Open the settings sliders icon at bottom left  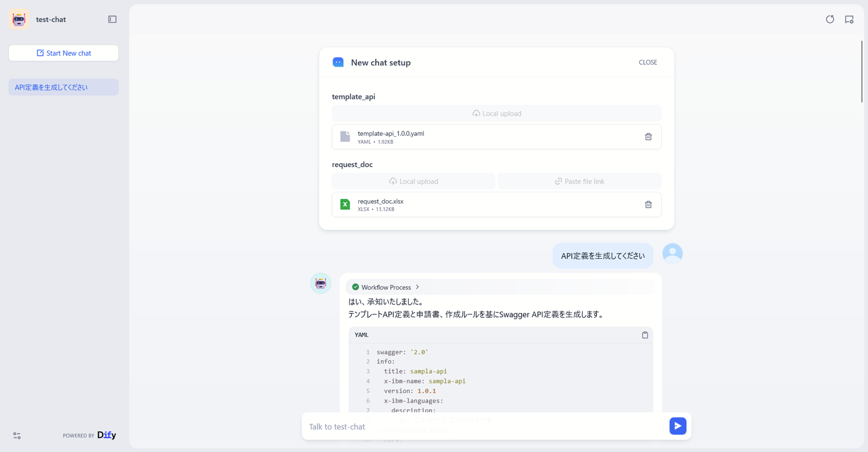tap(17, 436)
